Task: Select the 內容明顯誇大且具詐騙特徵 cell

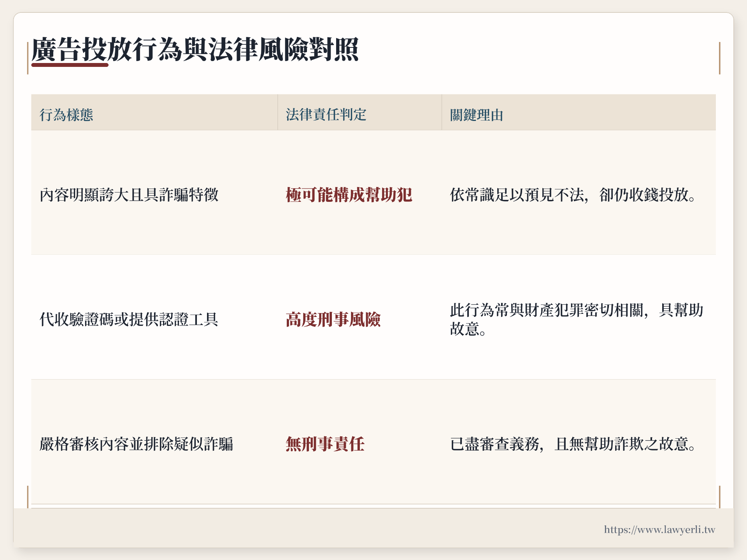Action: coord(129,195)
